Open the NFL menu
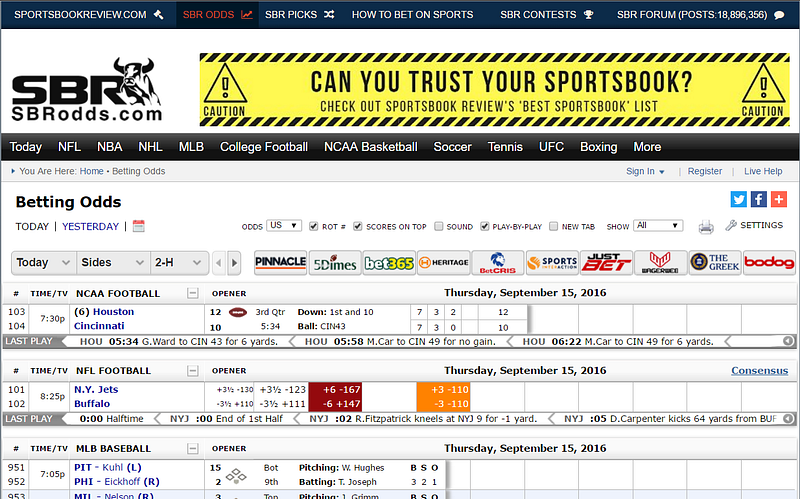 tap(69, 147)
